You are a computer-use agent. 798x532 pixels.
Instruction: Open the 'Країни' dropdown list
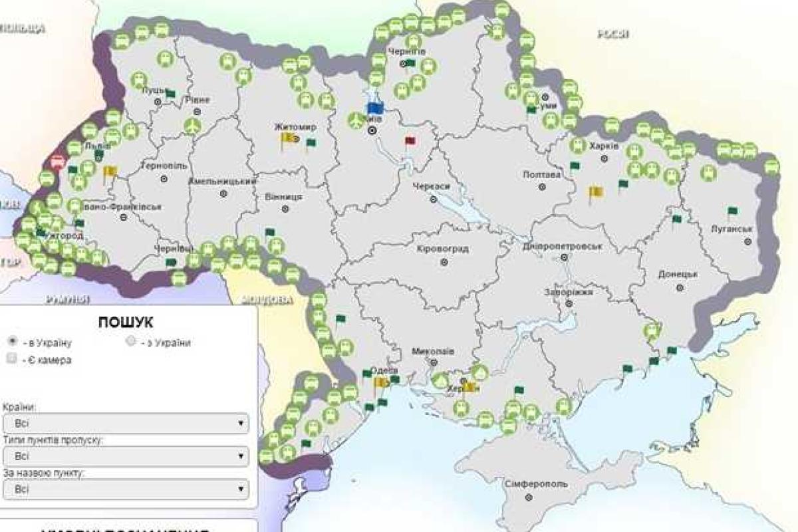tap(126, 423)
